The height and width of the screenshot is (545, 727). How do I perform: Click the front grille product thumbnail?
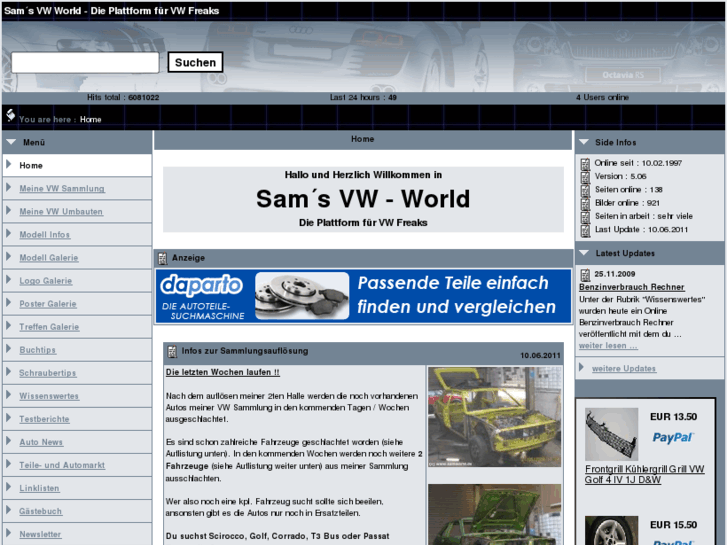click(x=611, y=434)
